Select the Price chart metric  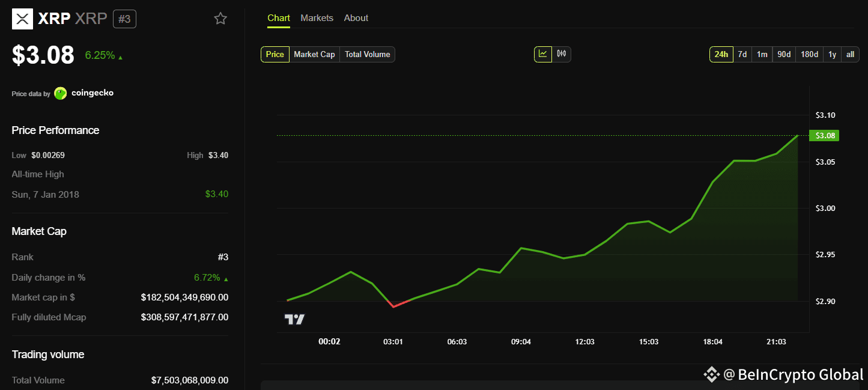point(275,54)
